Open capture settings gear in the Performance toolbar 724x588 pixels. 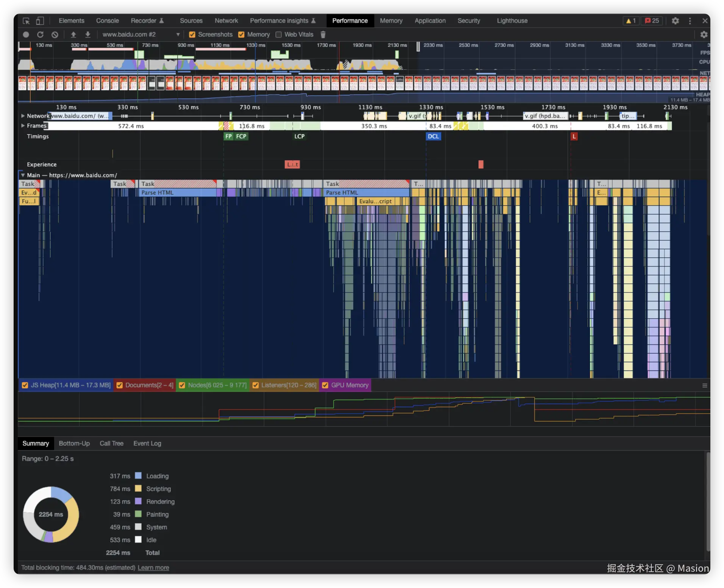[x=704, y=34]
